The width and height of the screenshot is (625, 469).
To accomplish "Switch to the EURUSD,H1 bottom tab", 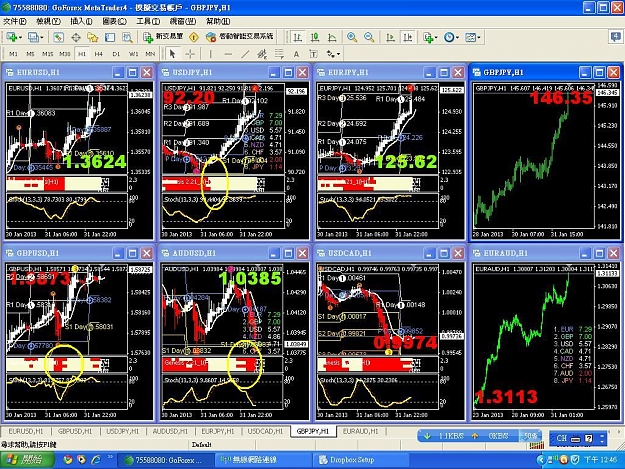I will 26,431.
